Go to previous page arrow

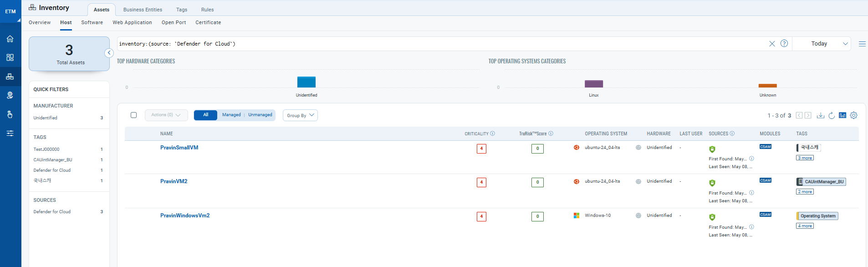799,115
